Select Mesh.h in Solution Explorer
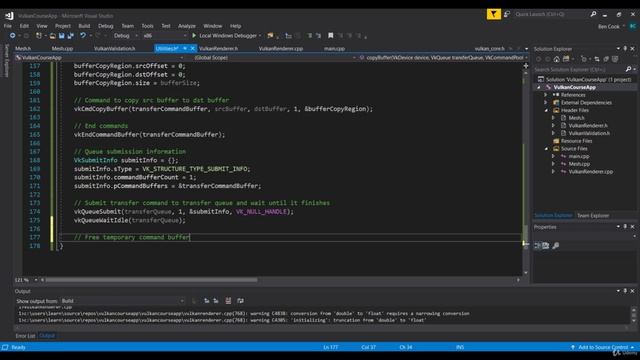The image size is (640, 360). pos(576,118)
